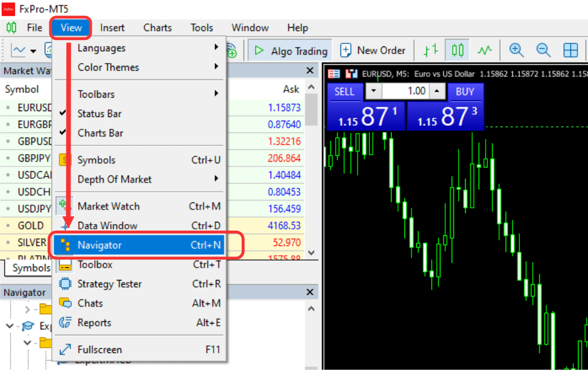This screenshot has width=588, height=370.
Task: Select the candlestick chart display icon
Action: point(458,50)
